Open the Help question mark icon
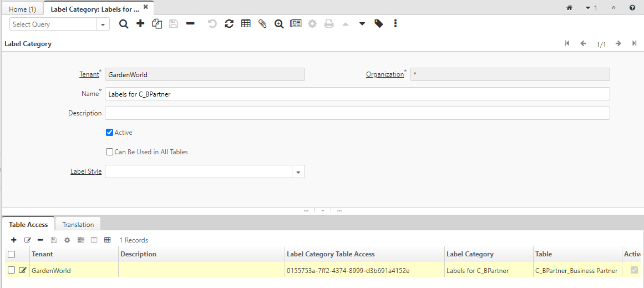 click(x=632, y=7)
